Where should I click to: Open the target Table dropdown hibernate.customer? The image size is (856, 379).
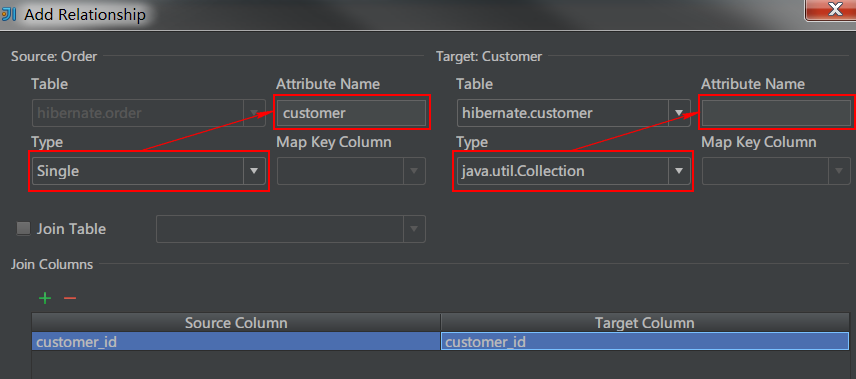click(573, 113)
